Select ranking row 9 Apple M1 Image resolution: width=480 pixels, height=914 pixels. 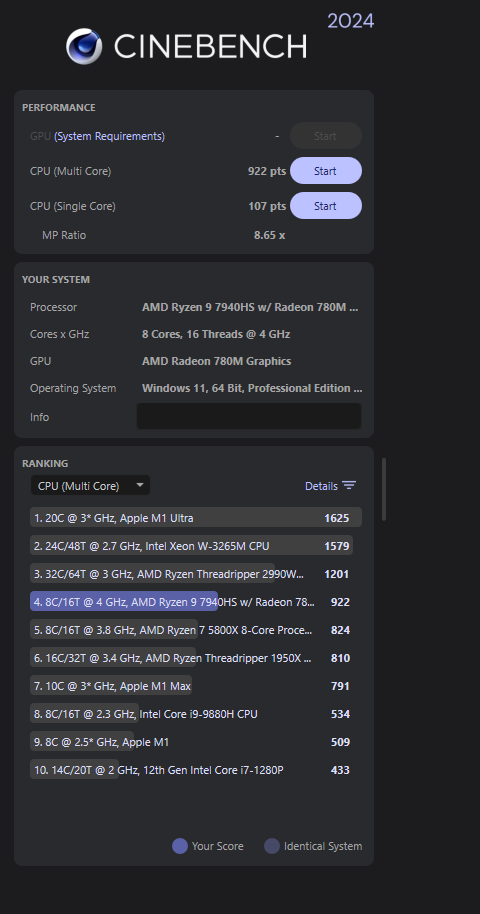tap(196, 741)
